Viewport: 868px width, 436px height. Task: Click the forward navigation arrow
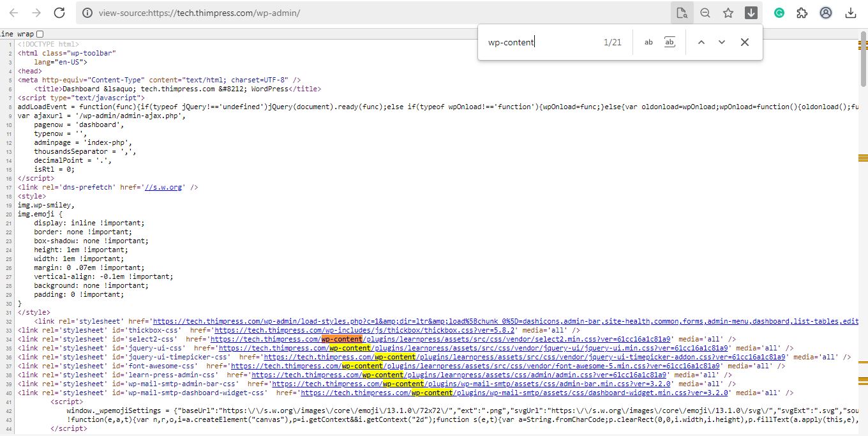pyautogui.click(x=36, y=12)
